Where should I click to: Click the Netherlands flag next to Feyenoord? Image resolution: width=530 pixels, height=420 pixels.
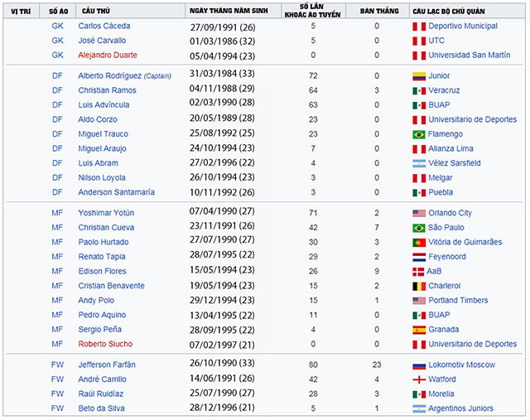(x=418, y=257)
